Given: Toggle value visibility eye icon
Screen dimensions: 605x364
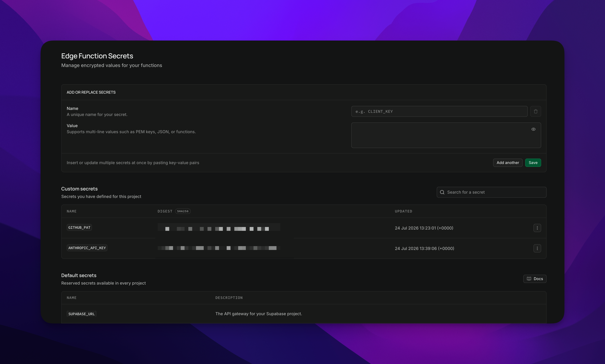Looking at the screenshot, I should tap(533, 129).
